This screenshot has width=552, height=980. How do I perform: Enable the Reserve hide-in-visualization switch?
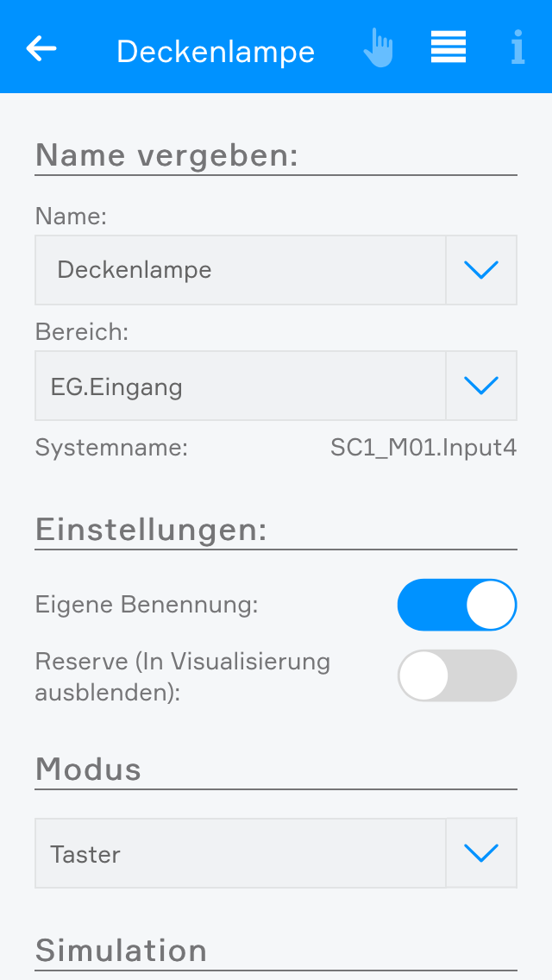tap(456, 675)
